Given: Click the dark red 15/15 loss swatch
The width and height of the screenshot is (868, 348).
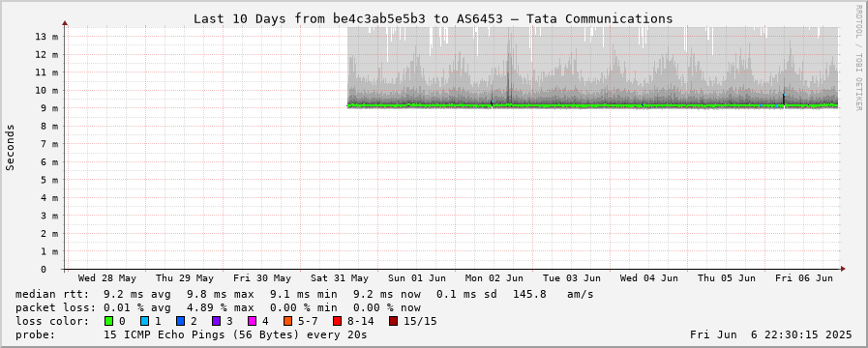Looking at the screenshot, I should coord(393,321).
